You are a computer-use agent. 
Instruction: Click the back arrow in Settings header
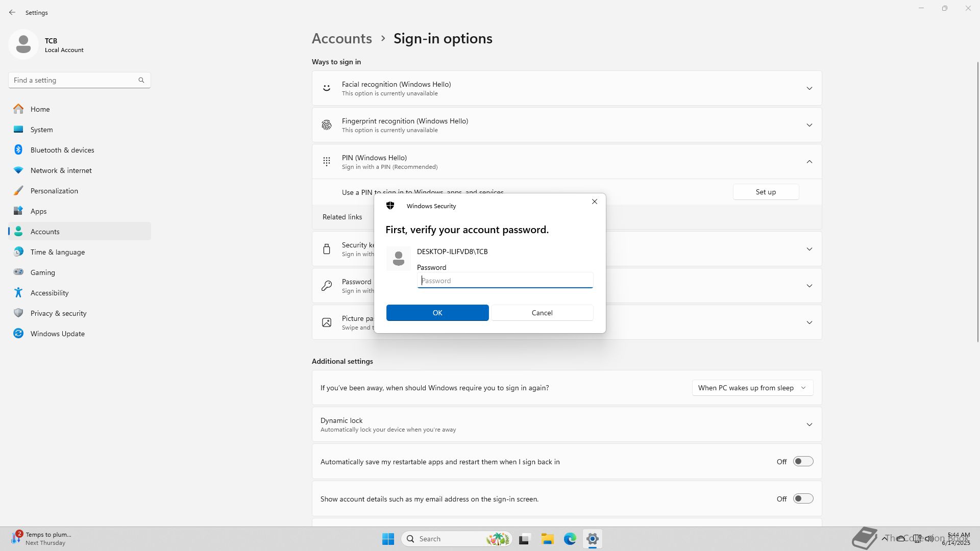[x=12, y=12]
